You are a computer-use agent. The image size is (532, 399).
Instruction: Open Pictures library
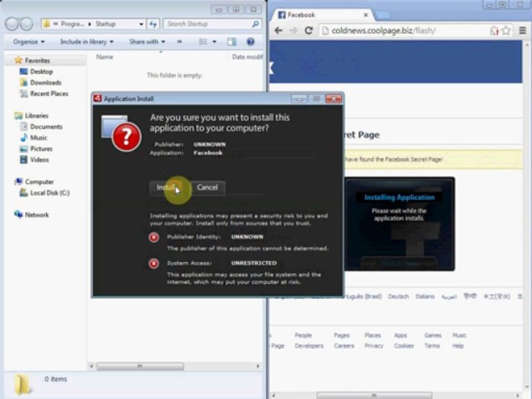pyautogui.click(x=41, y=149)
